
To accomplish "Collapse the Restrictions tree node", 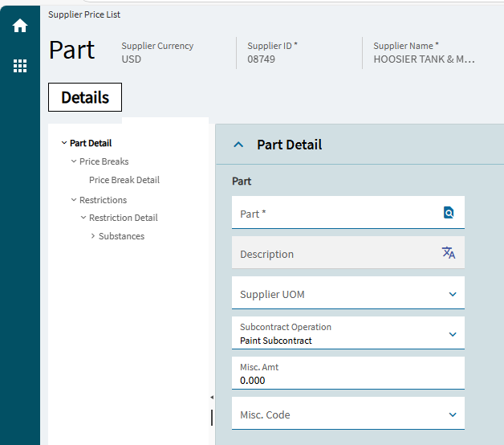I will tap(74, 200).
